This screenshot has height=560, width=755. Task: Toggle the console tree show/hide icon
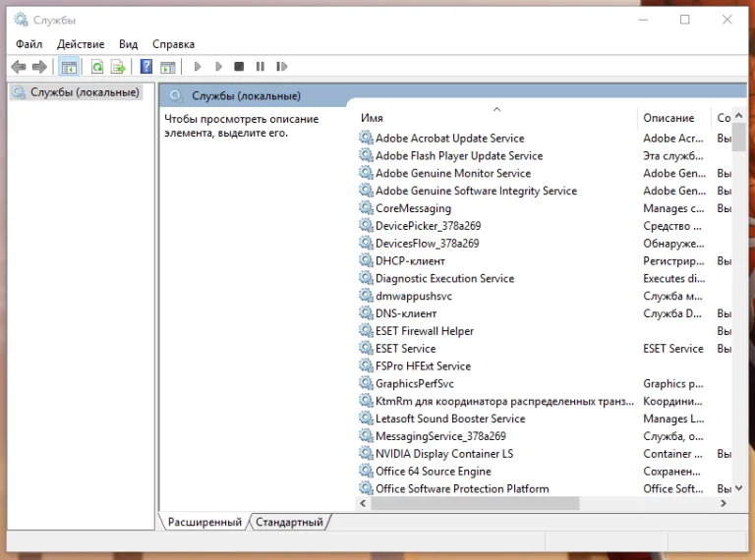[69, 67]
